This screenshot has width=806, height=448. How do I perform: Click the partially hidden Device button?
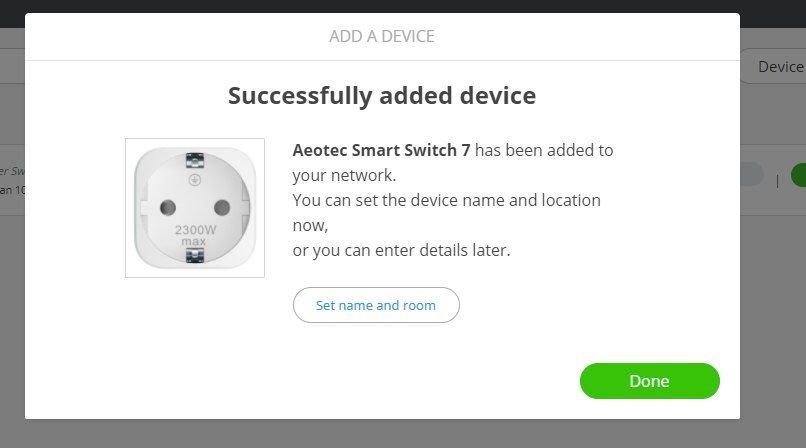pyautogui.click(x=773, y=67)
